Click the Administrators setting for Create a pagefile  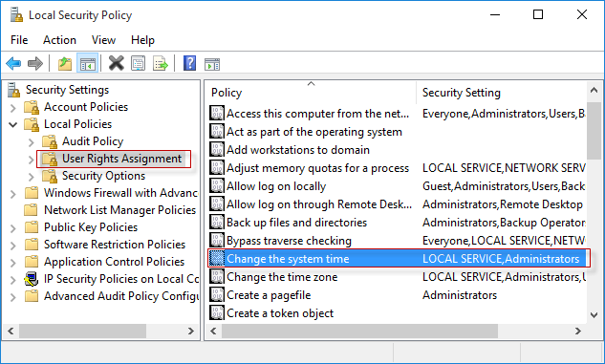coord(460,295)
